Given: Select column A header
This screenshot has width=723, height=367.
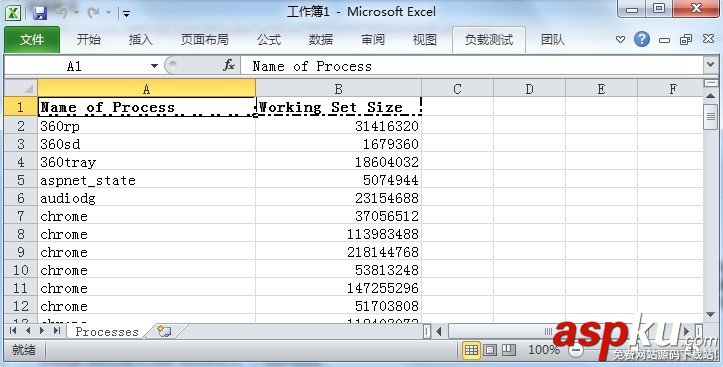Looking at the screenshot, I should click(x=146, y=89).
